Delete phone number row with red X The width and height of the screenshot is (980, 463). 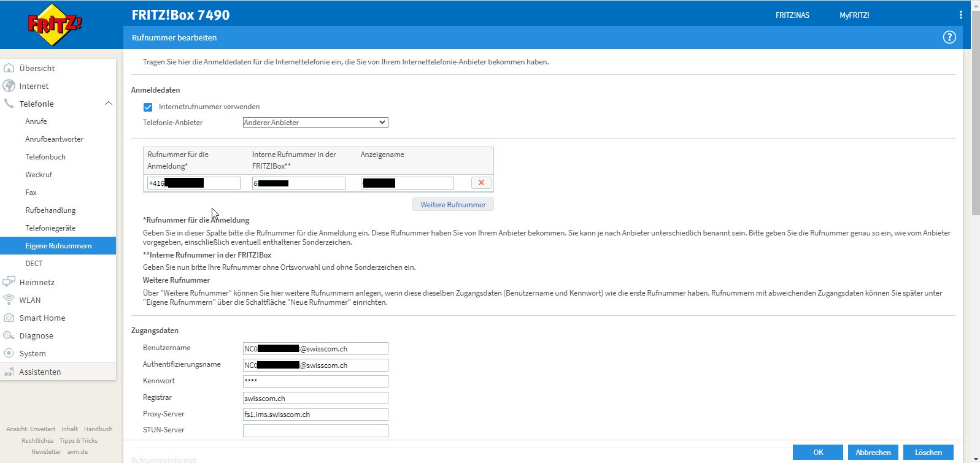pyautogui.click(x=481, y=183)
